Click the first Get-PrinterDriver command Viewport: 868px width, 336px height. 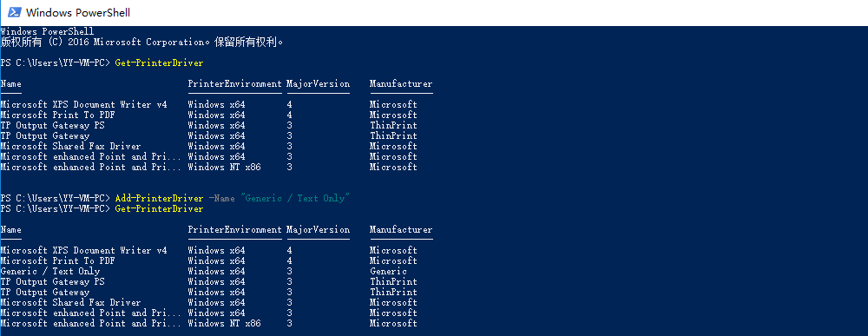tap(160, 63)
